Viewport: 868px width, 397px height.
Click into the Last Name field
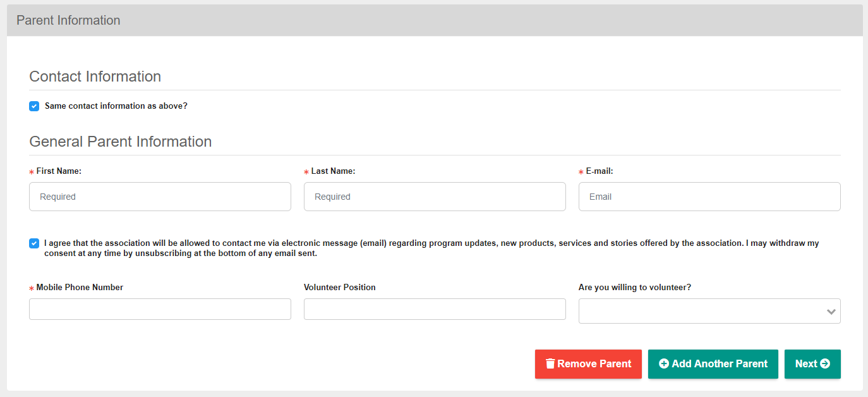click(x=435, y=197)
